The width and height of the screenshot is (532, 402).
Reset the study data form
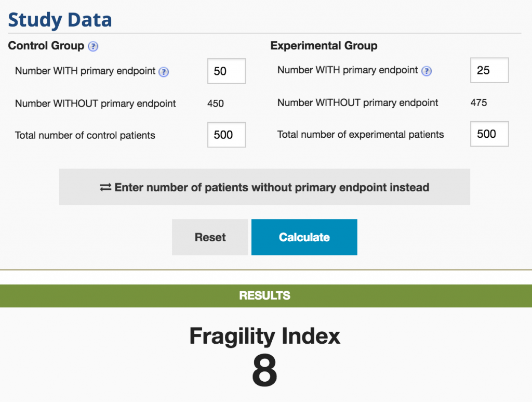point(209,237)
